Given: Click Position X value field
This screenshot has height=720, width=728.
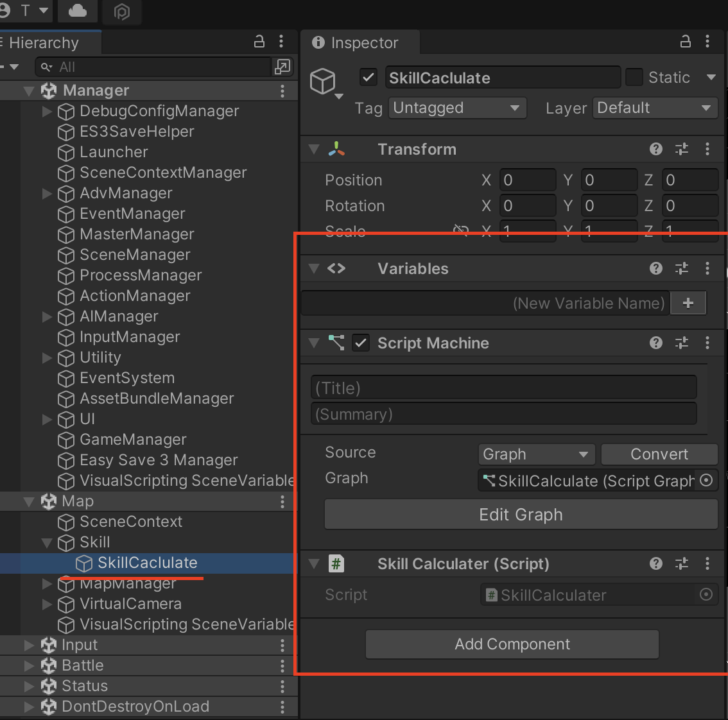Looking at the screenshot, I should pos(528,180).
